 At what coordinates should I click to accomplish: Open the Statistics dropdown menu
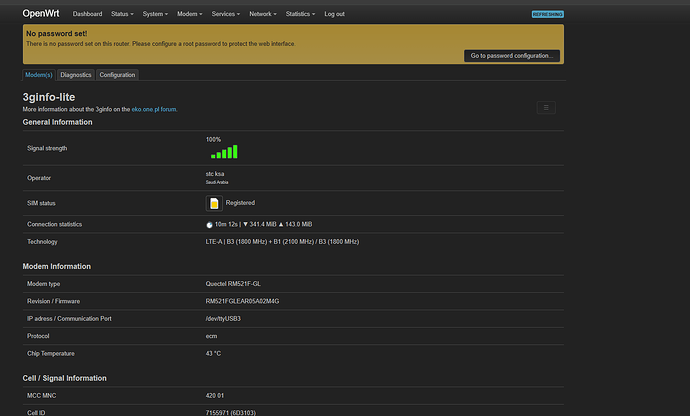(300, 14)
